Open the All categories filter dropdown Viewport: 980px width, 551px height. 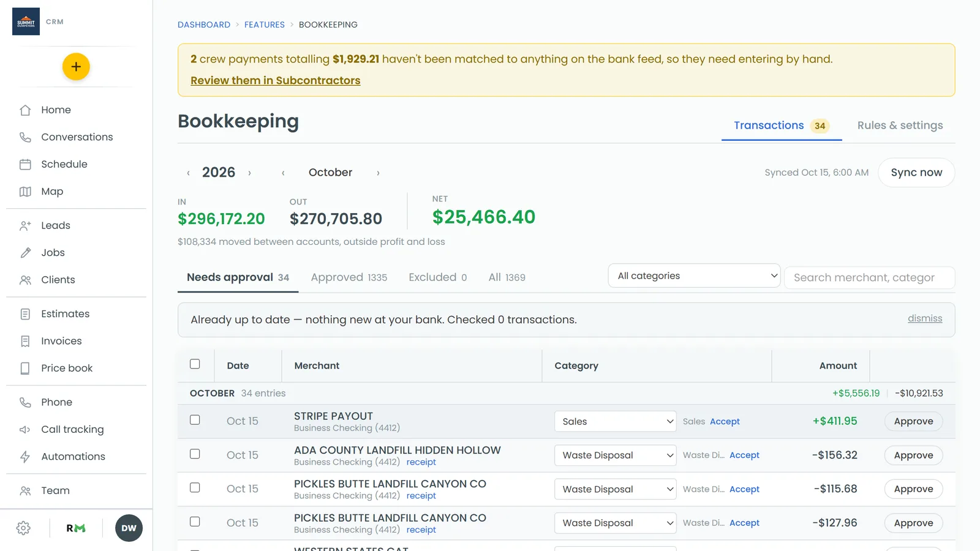[694, 275]
